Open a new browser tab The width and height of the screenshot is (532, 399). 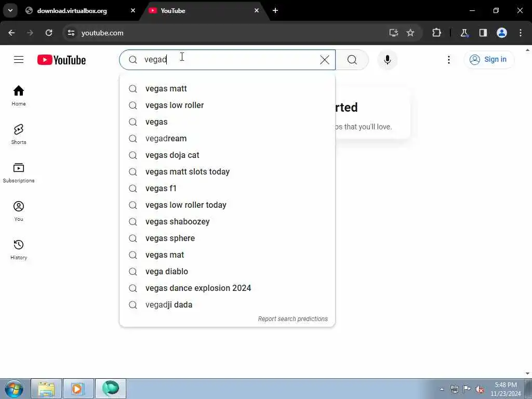pyautogui.click(x=275, y=10)
